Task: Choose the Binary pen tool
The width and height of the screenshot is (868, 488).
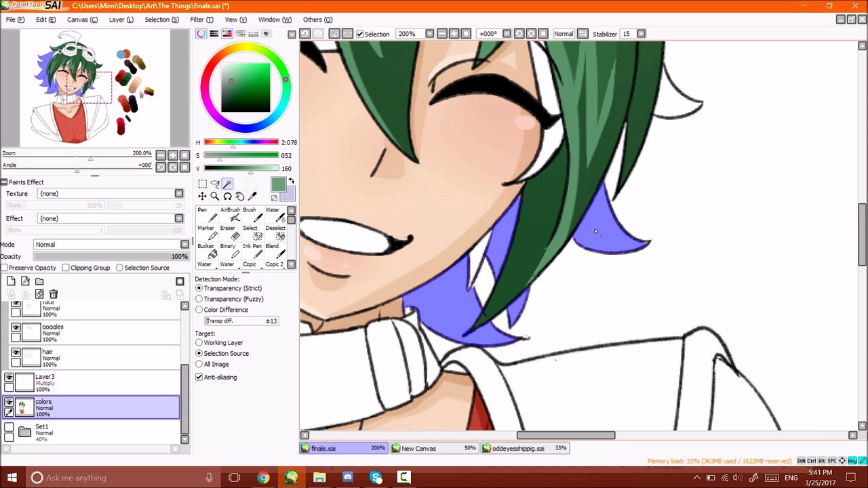Action: (230, 251)
